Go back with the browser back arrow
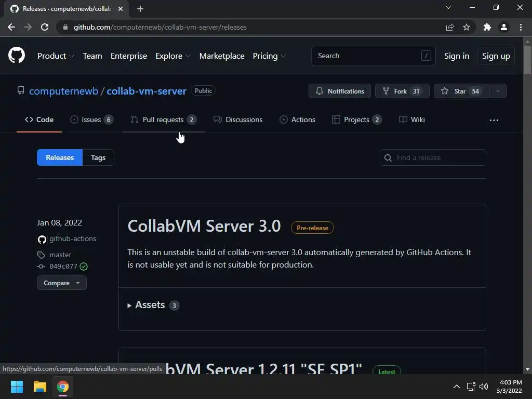The height and width of the screenshot is (399, 532). tap(11, 27)
